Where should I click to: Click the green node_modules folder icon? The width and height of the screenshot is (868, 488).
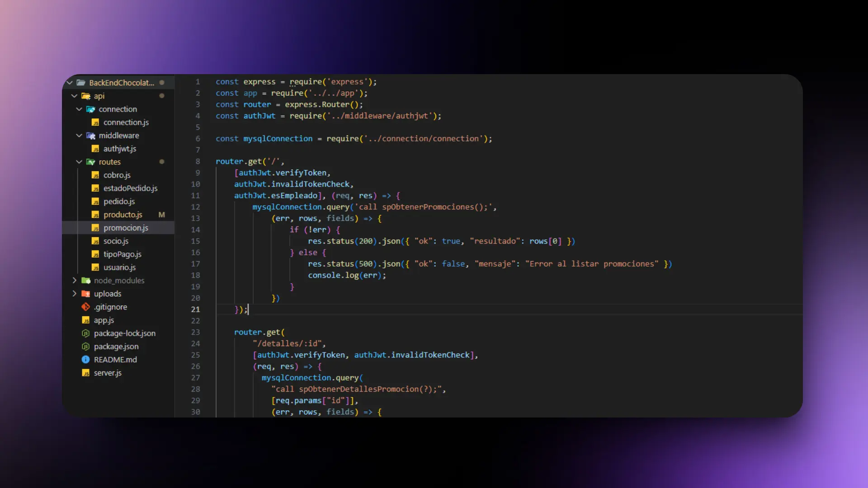86,281
